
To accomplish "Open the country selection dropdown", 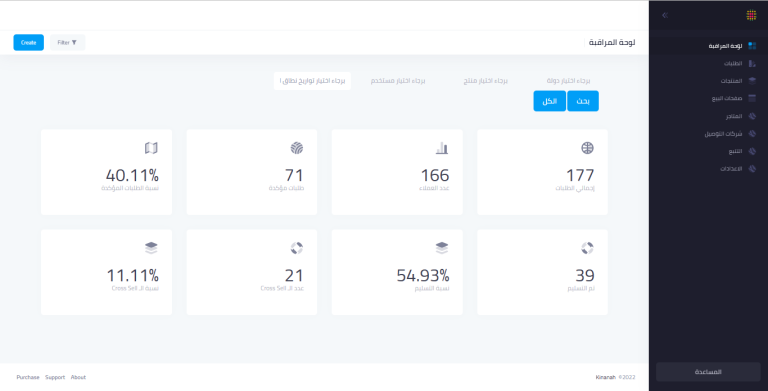I will [x=568, y=81].
